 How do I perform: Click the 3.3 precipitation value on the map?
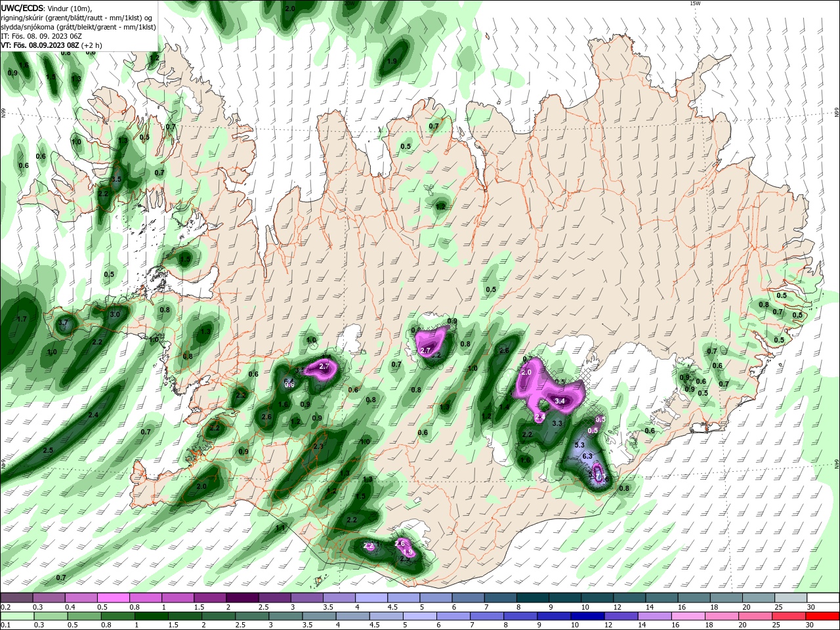557,423
